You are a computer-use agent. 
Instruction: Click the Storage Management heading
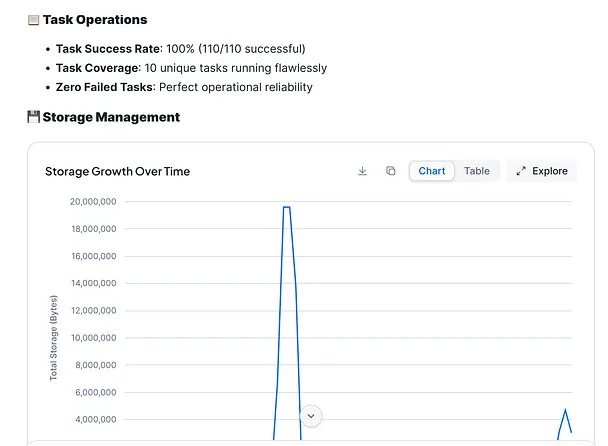click(111, 117)
